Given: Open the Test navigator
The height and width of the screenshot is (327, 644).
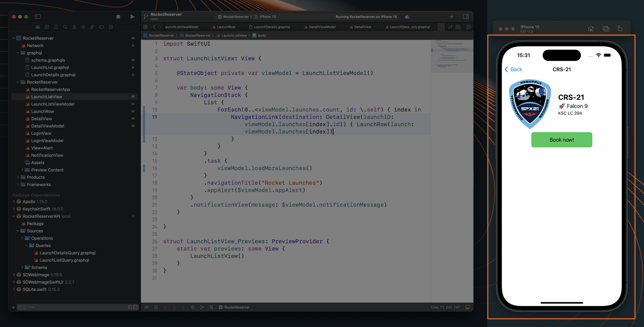Looking at the screenshot, I should click(x=83, y=27).
